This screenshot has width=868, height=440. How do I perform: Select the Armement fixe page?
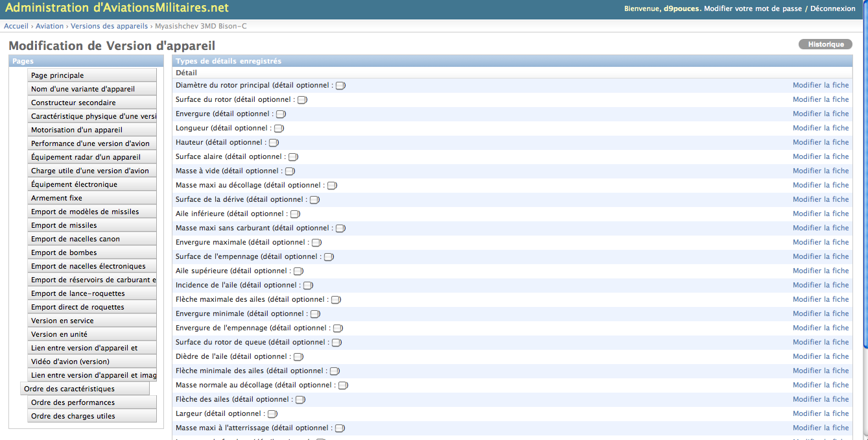(91, 198)
